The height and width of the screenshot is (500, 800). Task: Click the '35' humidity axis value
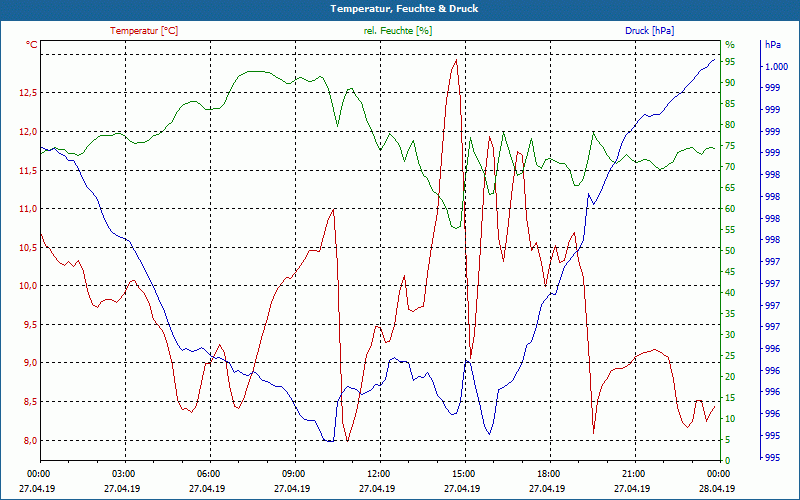(x=730, y=314)
